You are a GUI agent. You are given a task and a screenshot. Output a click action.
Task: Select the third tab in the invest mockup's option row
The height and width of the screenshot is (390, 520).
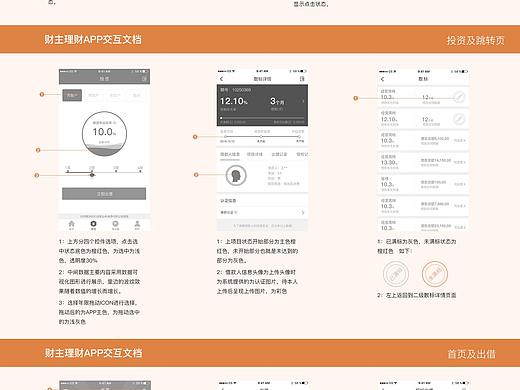[115, 95]
